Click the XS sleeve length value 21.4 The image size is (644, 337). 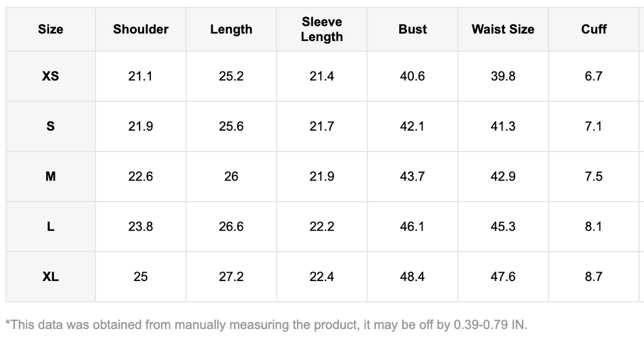click(321, 76)
